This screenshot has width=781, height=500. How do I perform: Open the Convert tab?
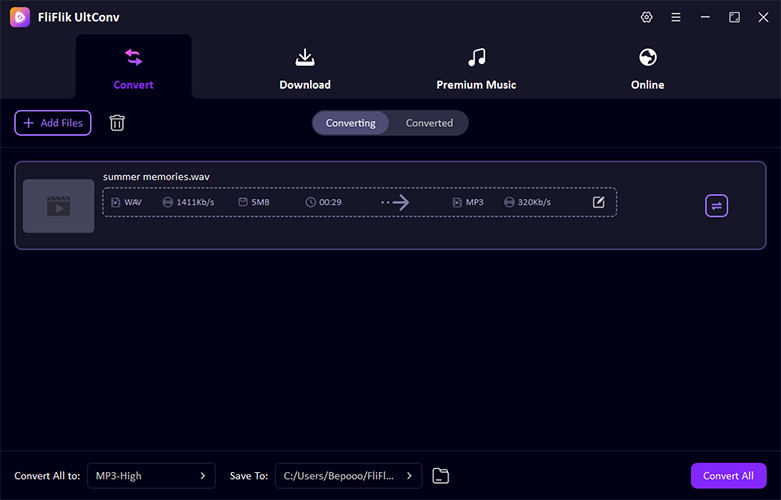pos(133,68)
